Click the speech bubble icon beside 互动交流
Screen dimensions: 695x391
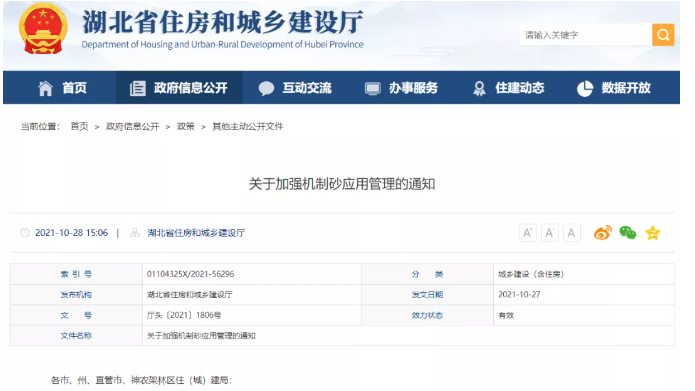click(x=266, y=88)
